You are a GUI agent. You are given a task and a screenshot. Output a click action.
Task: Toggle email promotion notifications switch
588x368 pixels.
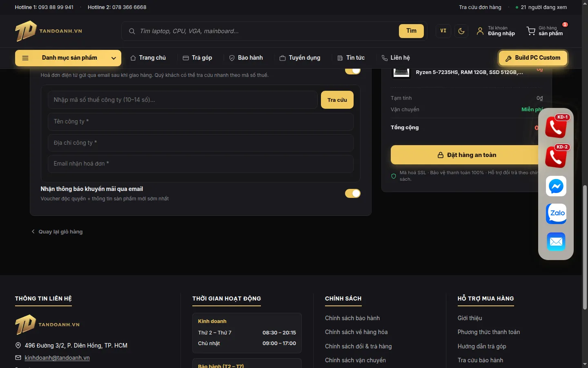353,193
